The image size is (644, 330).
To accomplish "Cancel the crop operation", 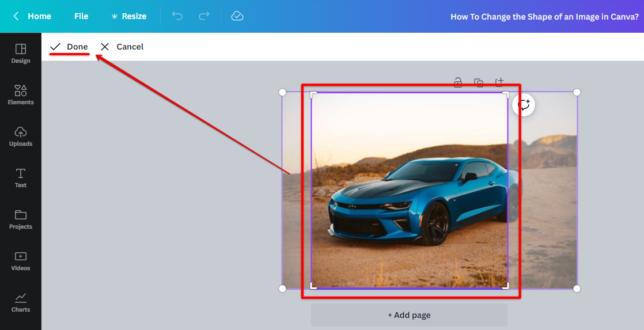I will (x=122, y=47).
